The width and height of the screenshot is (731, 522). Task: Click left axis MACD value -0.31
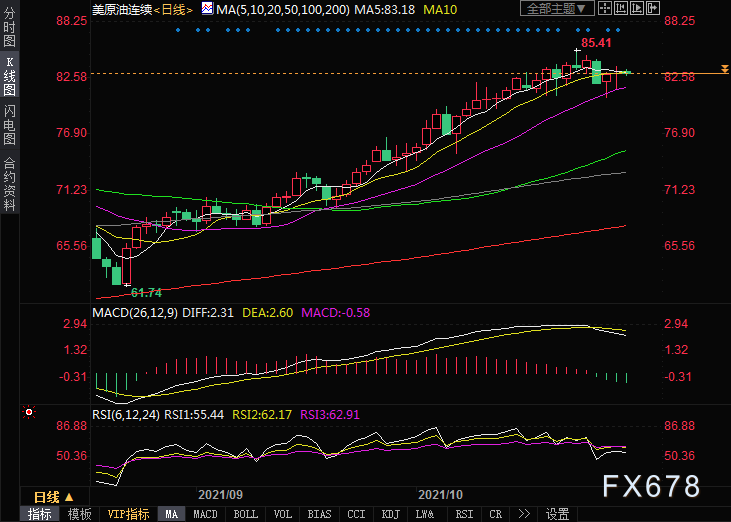point(73,377)
